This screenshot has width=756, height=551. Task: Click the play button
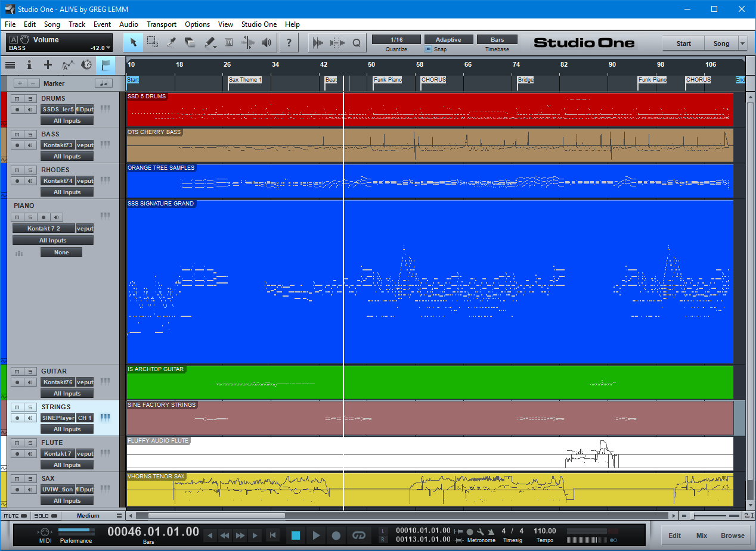pyautogui.click(x=316, y=536)
